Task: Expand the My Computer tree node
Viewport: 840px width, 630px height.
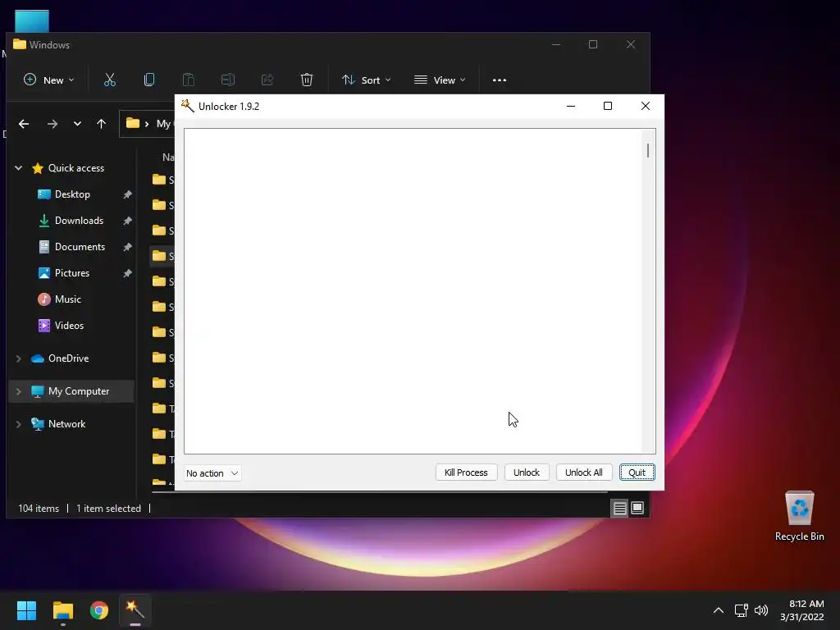Action: (18, 391)
